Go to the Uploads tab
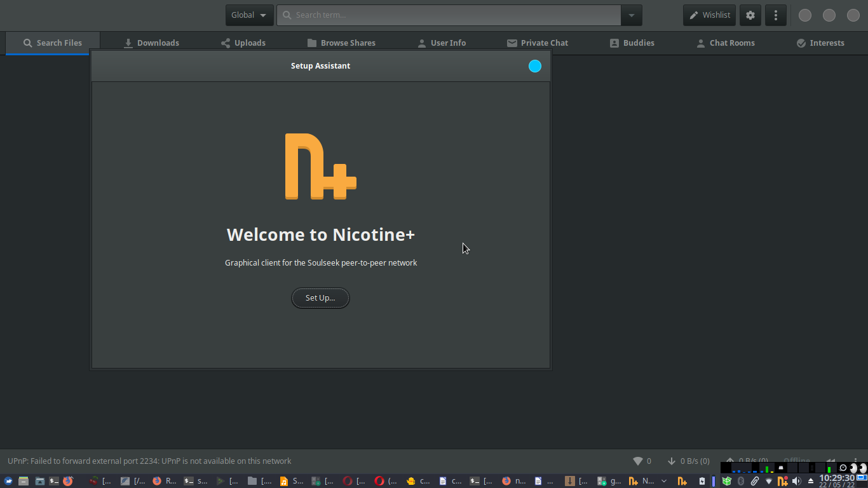 (x=243, y=43)
